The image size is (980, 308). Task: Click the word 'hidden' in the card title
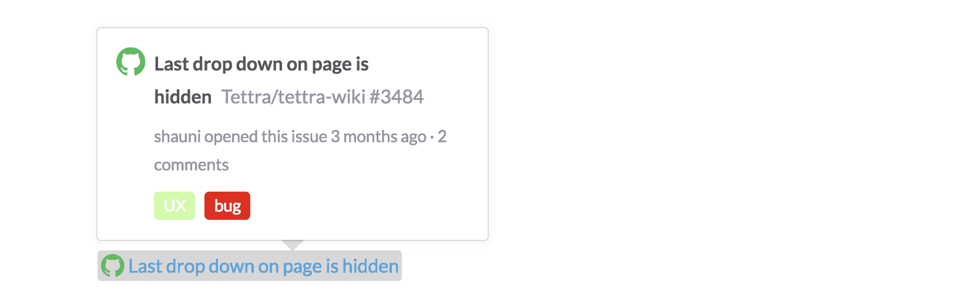[183, 96]
